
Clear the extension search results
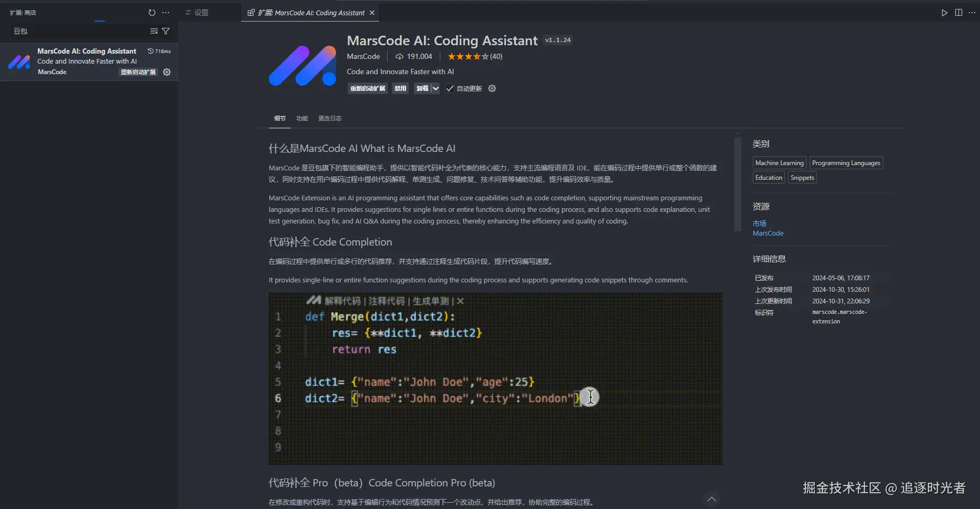154,31
